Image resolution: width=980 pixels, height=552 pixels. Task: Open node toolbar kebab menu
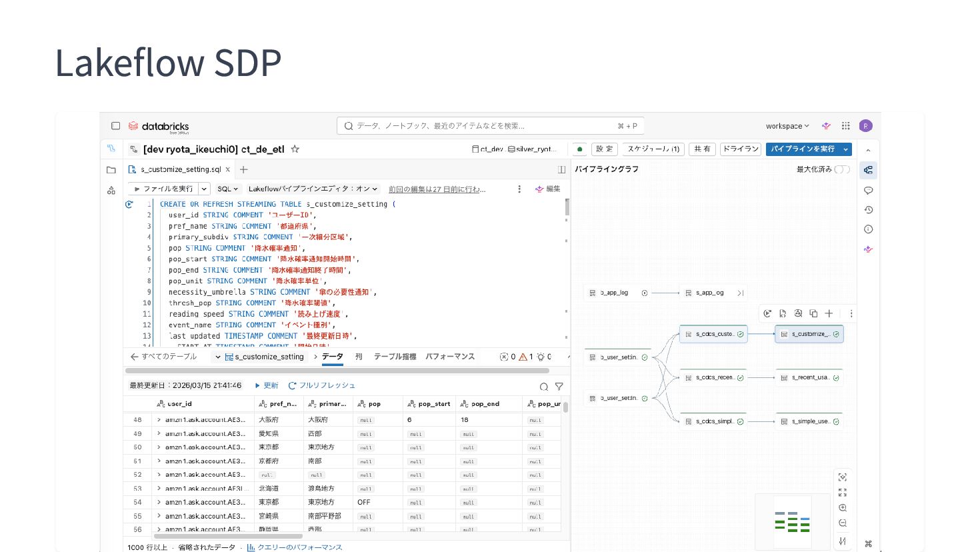tap(851, 313)
